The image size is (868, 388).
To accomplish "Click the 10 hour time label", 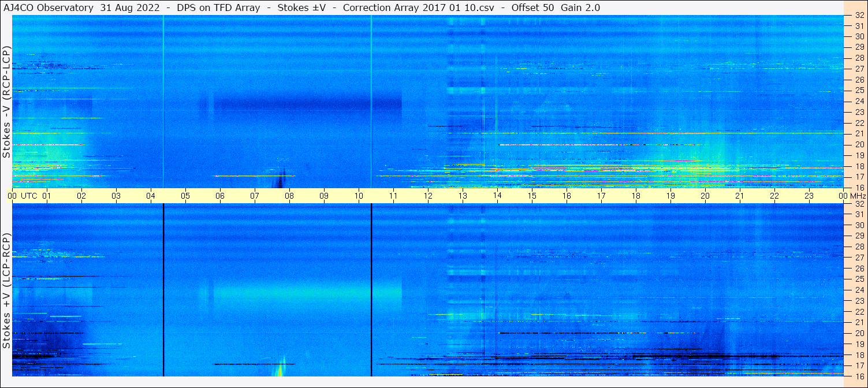I will pyautogui.click(x=358, y=196).
